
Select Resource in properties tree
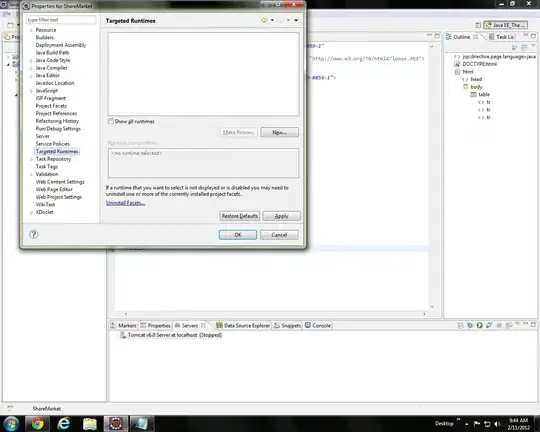(46, 30)
